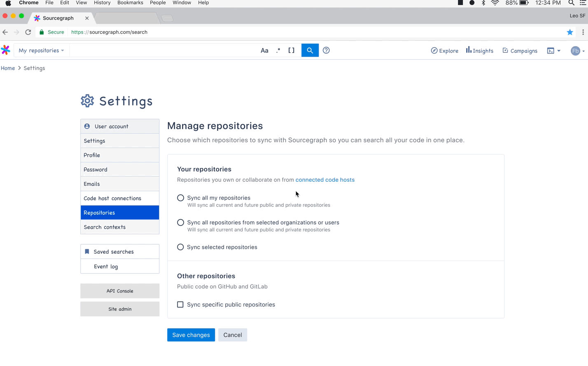Click the Insights bar-chart icon
This screenshot has width=588, height=366.
469,50
